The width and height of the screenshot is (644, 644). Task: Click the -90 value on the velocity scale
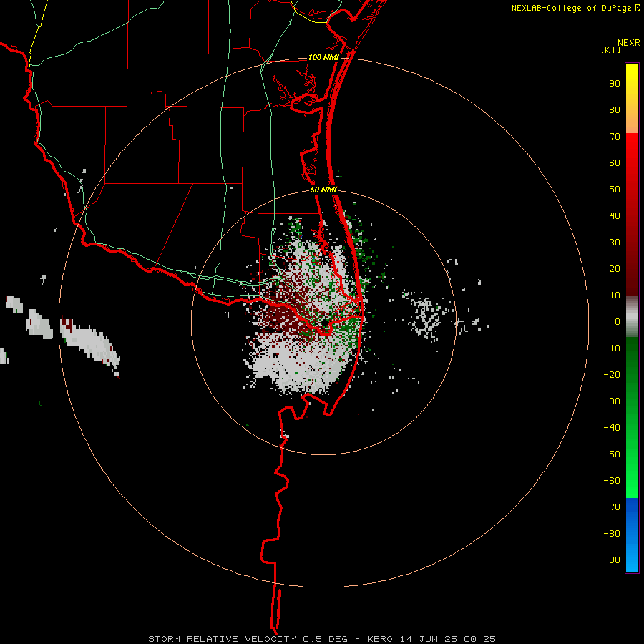612,560
